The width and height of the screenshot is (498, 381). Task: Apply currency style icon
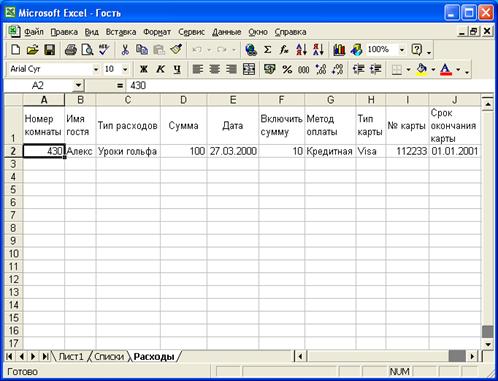click(270, 69)
